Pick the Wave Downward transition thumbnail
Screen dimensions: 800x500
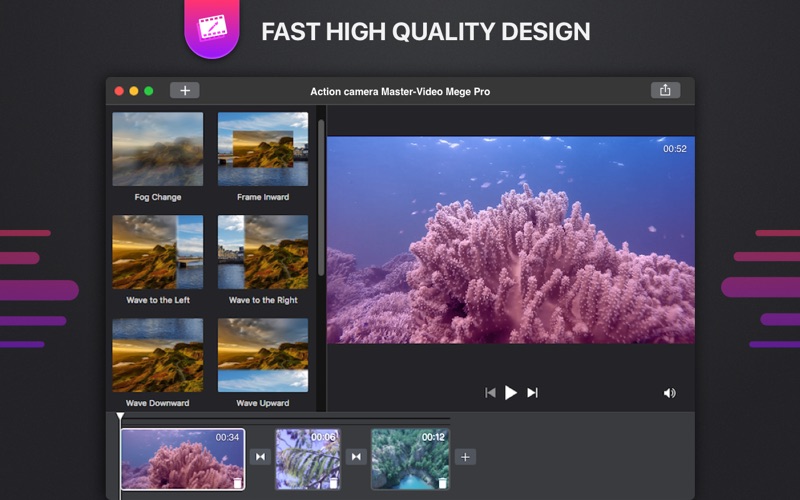(158, 355)
